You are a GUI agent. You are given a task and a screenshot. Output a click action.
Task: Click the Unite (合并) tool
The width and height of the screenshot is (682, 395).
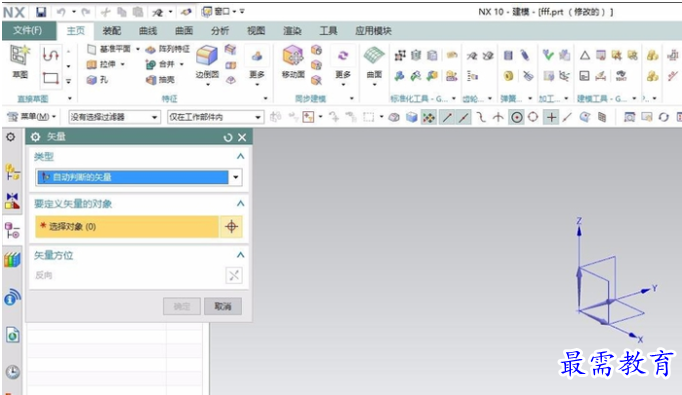tap(160, 64)
